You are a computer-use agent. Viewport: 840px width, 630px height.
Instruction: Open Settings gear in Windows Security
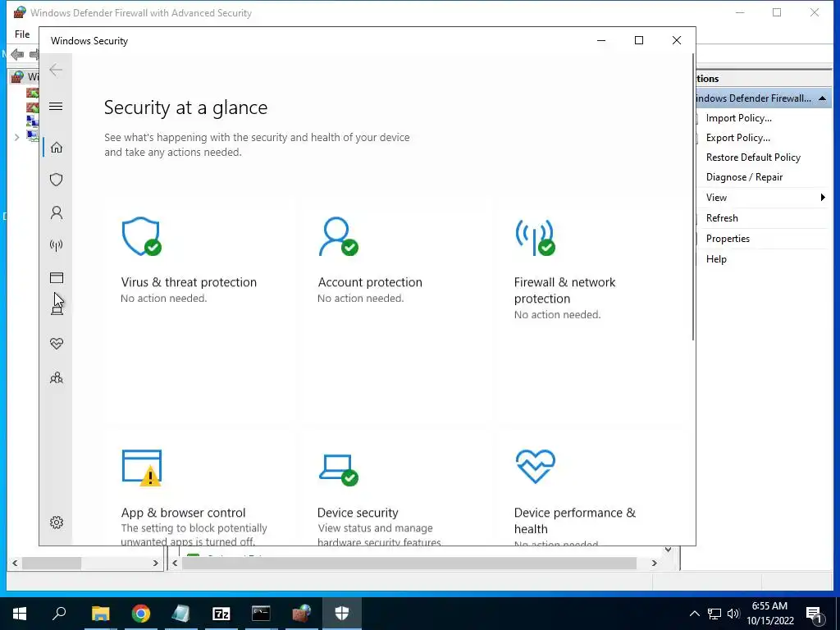[x=57, y=523]
